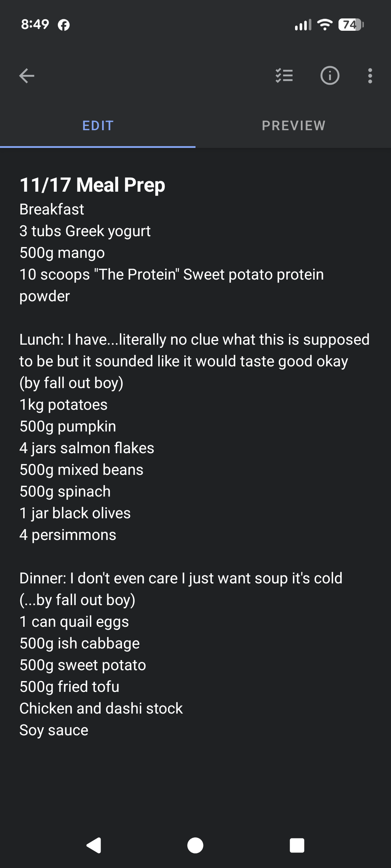Tap the '4 persimmons' text line

click(x=68, y=535)
